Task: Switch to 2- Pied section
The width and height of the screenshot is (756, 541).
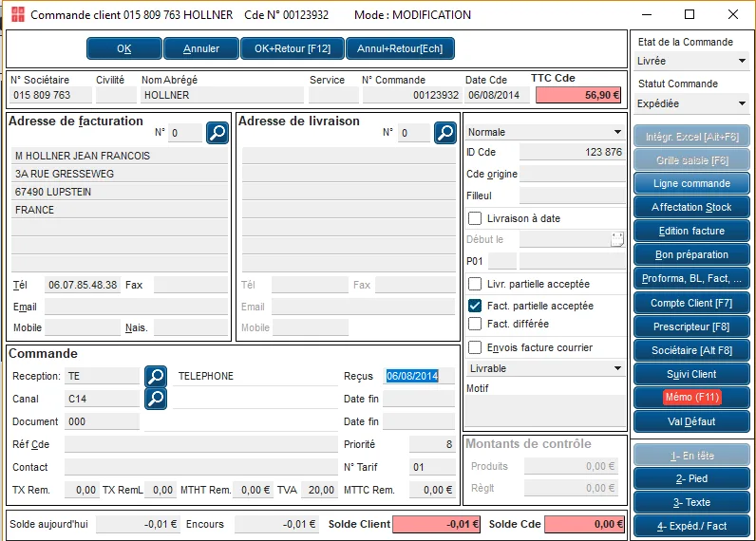Action: (691, 479)
